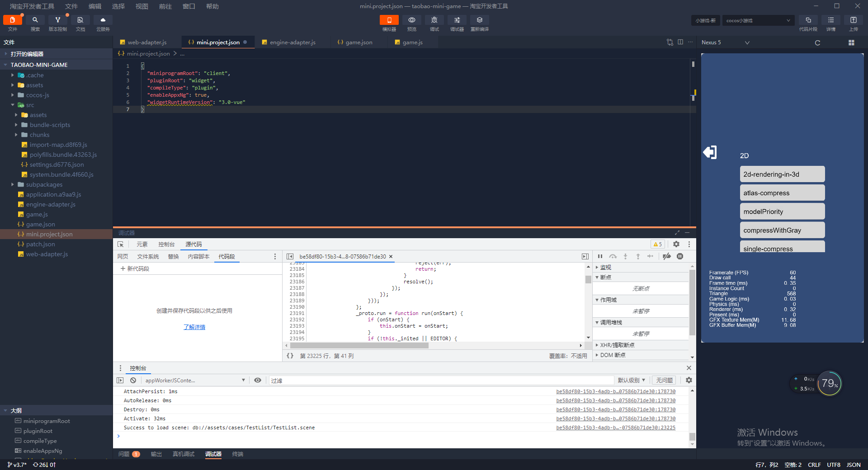Open appWorkerJSConte... context dropdown
The image size is (868, 470).
click(195, 381)
